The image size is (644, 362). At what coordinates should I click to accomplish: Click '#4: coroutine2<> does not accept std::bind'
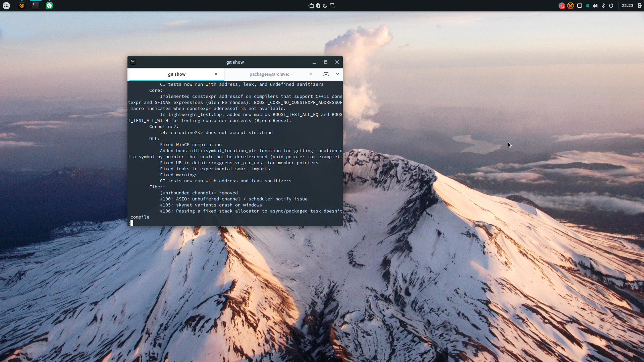pyautogui.click(x=216, y=133)
